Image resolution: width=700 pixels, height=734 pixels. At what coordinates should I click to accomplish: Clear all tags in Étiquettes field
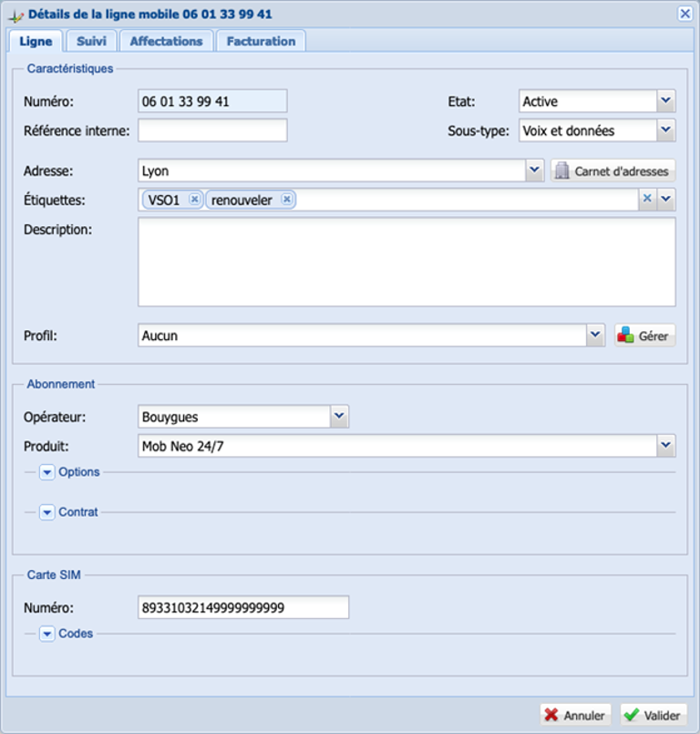tap(647, 199)
